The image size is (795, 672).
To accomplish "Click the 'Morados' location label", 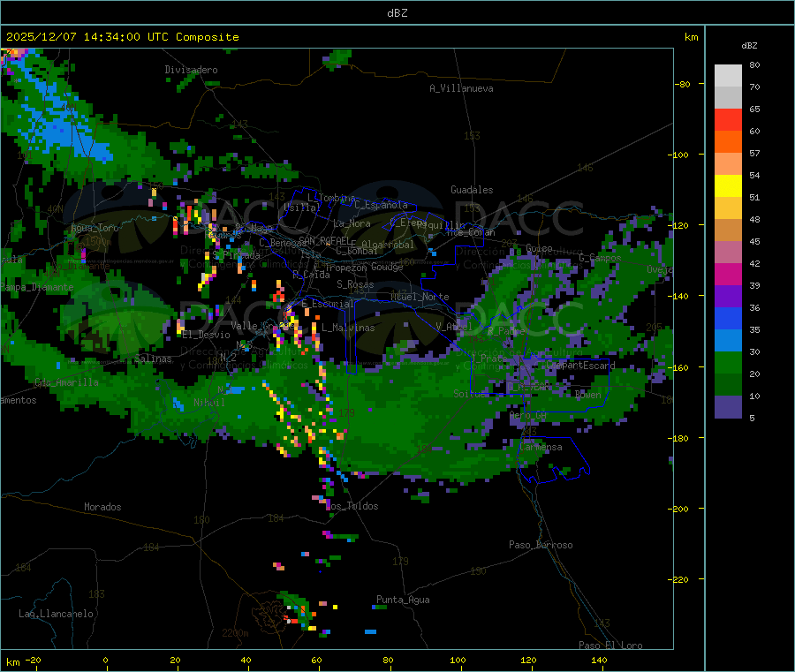I will pyautogui.click(x=102, y=507).
